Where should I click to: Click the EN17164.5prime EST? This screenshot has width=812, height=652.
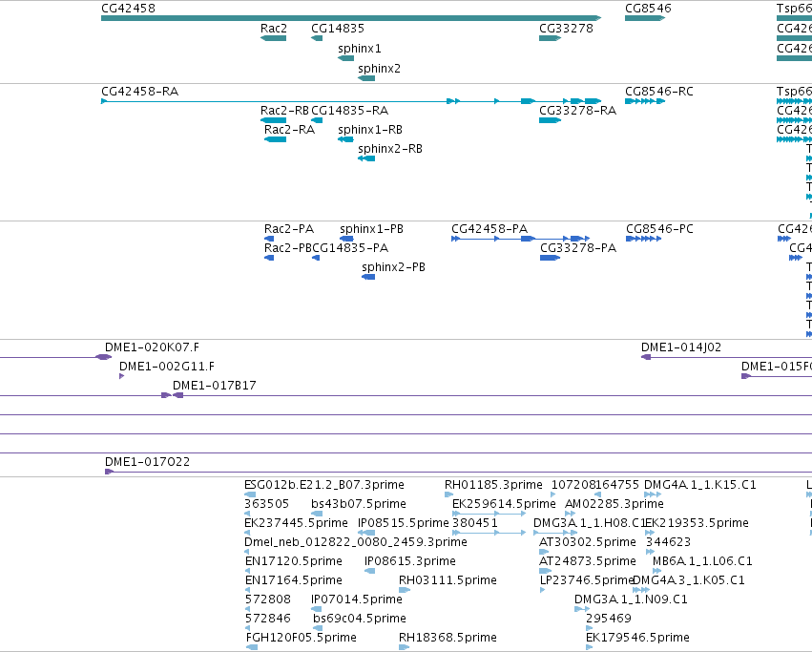click(247, 590)
